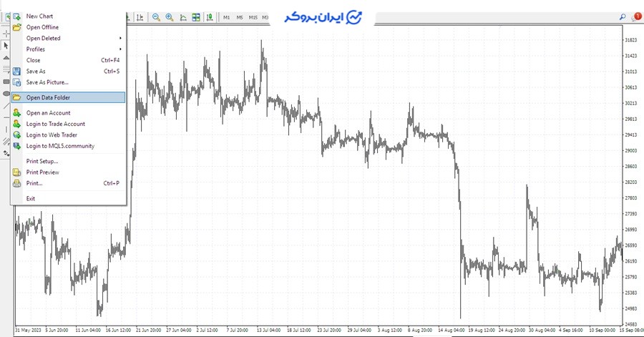Click Exit at bottom of menu
This screenshot has width=644, height=337.
click(31, 198)
